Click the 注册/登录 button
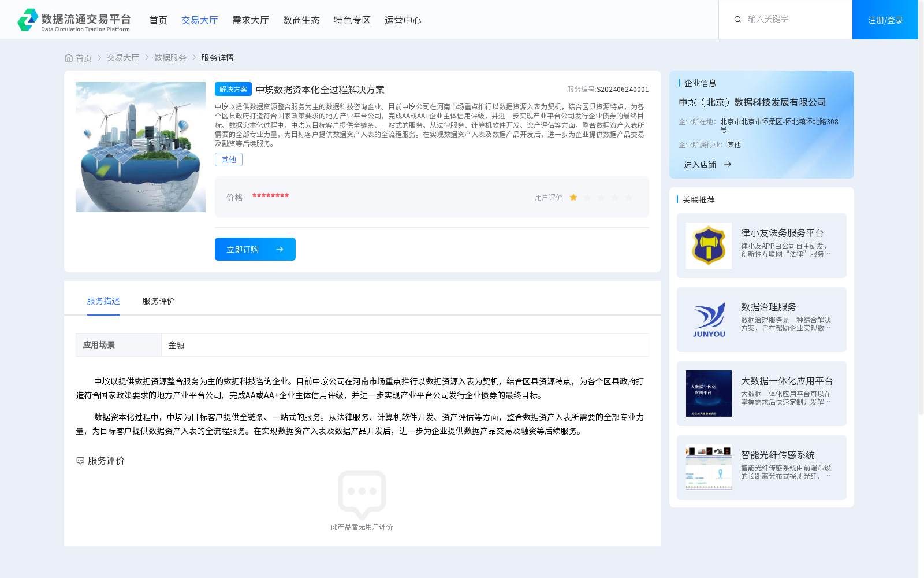924x578 pixels. (885, 20)
